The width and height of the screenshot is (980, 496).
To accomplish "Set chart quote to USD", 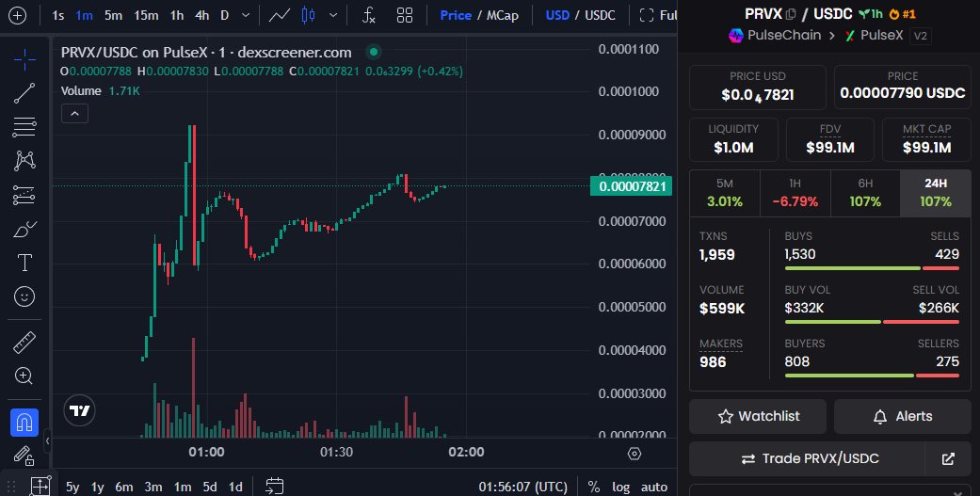I will coord(557,15).
